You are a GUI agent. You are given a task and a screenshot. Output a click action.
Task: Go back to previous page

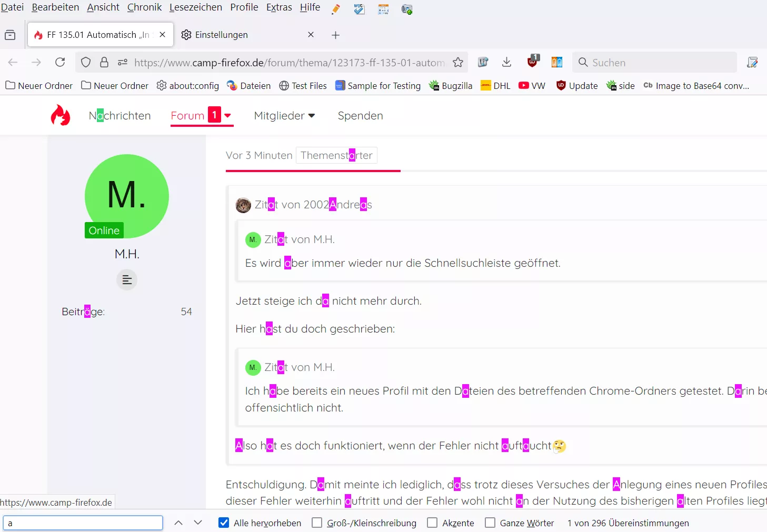click(x=13, y=62)
